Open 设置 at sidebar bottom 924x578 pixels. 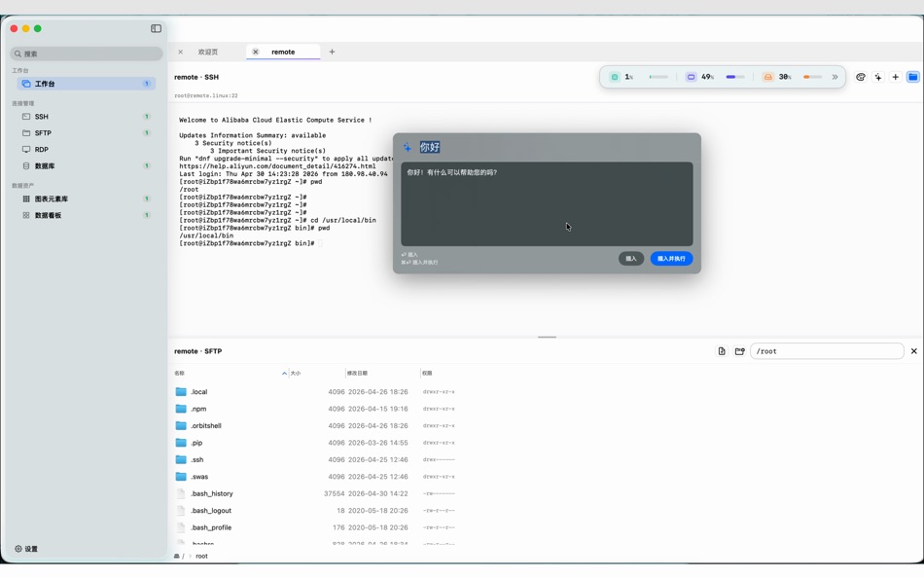[x=26, y=549]
